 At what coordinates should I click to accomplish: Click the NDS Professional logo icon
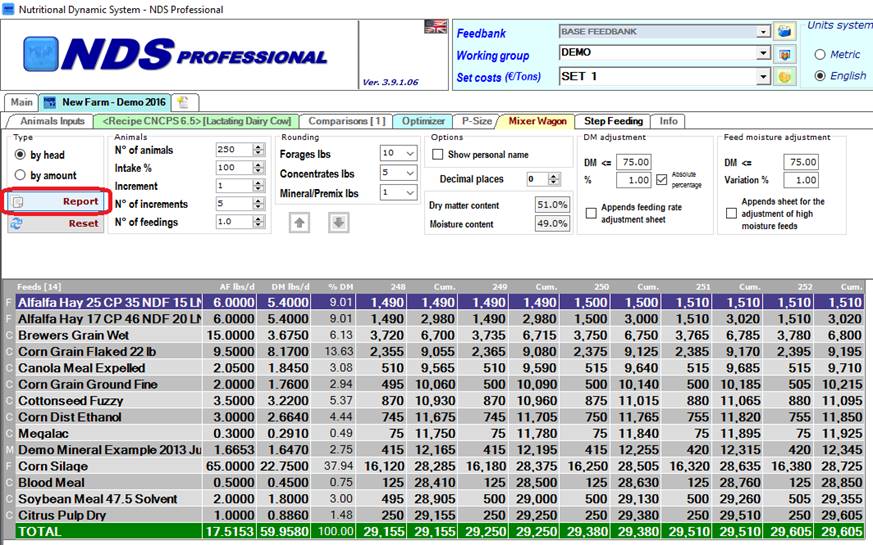[41, 54]
